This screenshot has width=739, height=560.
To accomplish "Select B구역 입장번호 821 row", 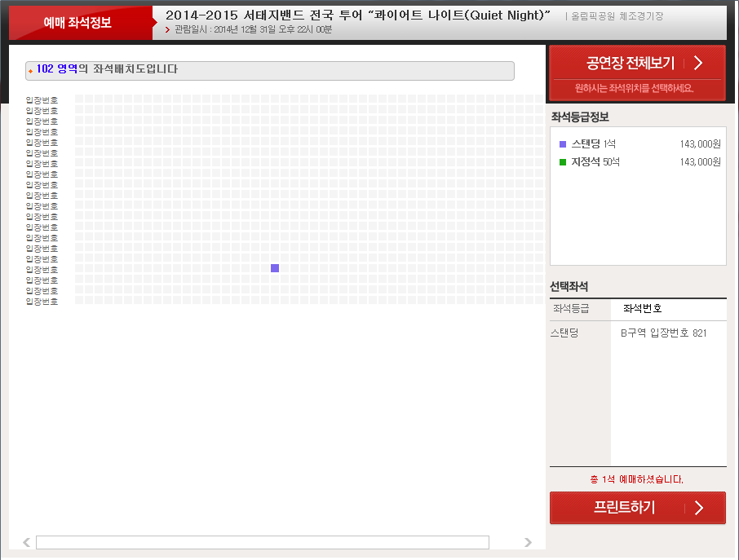I will click(638, 333).
